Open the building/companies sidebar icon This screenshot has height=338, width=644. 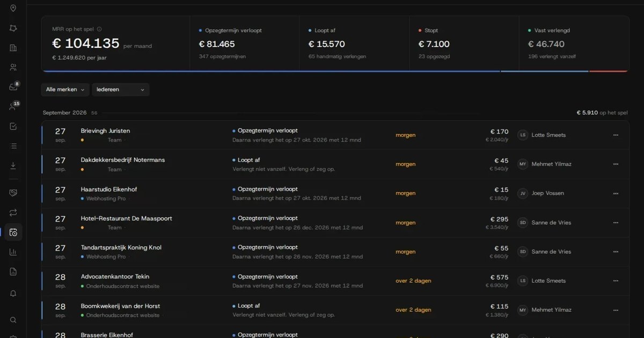tap(13, 48)
